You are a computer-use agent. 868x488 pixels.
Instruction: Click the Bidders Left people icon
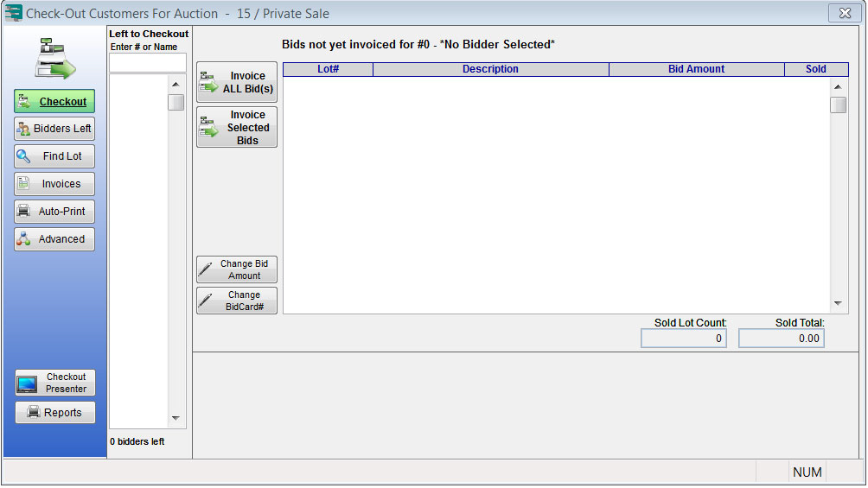point(23,129)
